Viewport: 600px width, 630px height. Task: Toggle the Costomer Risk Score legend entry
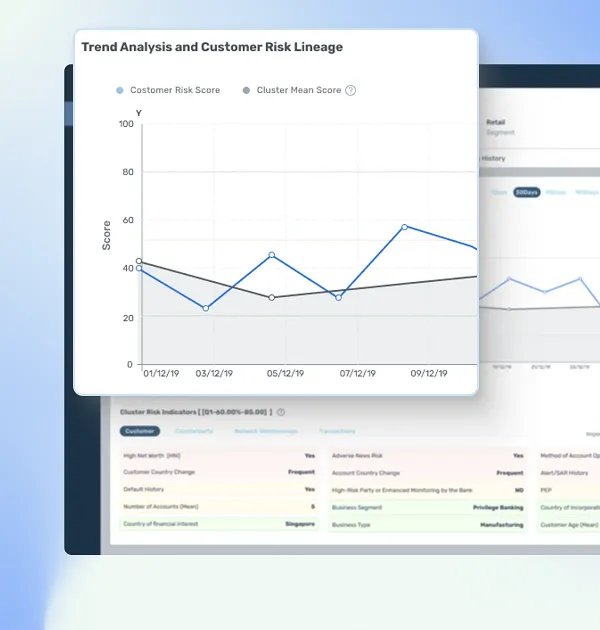168,90
